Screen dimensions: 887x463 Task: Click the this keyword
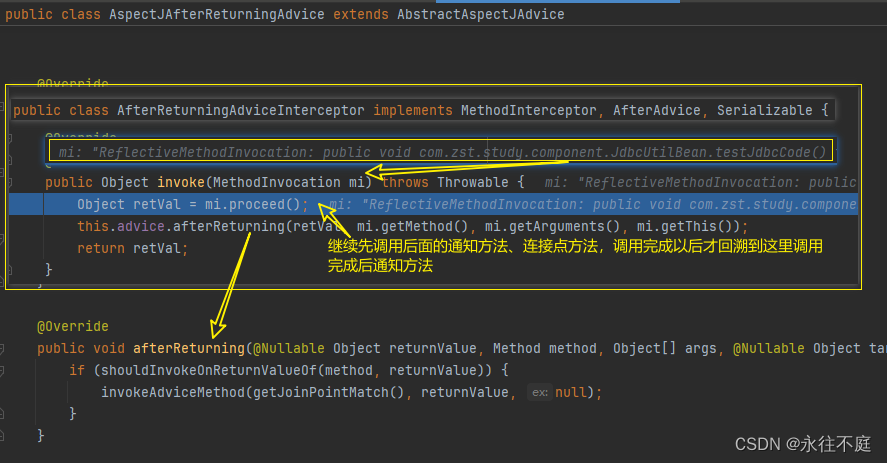tap(93, 226)
